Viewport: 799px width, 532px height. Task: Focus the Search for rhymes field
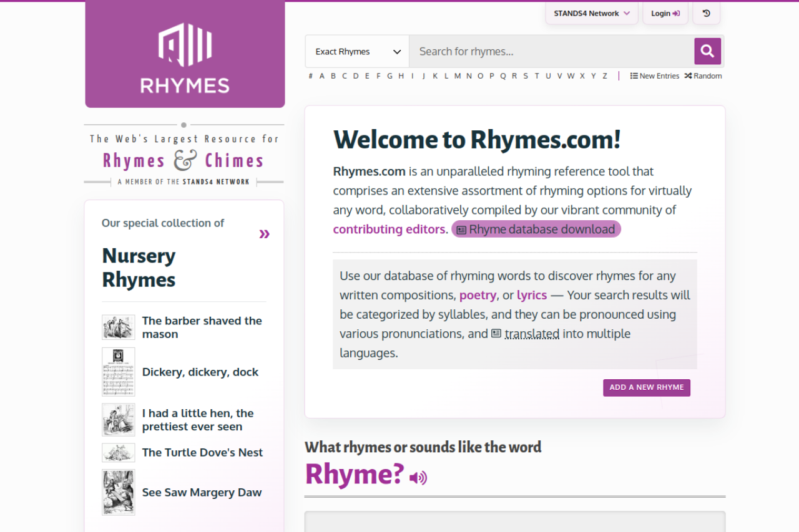[x=552, y=51]
